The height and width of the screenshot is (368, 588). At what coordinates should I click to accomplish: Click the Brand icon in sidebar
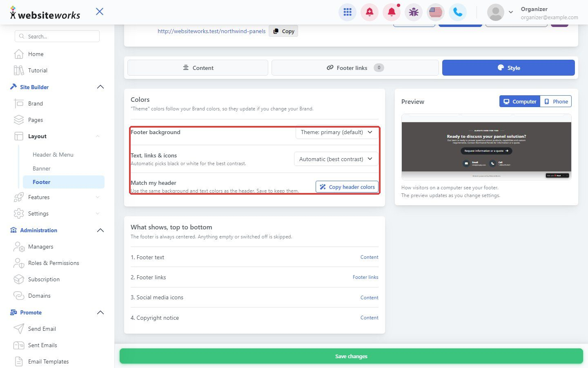tap(19, 103)
